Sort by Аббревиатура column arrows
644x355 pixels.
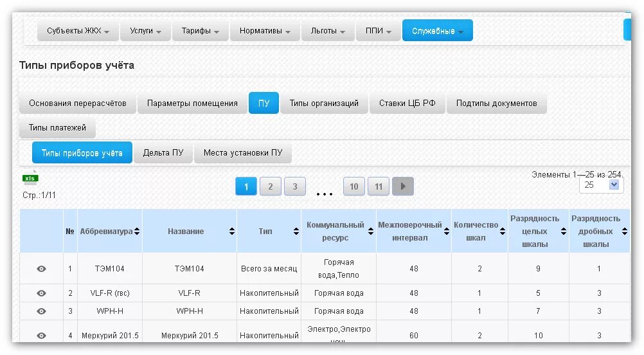point(137,232)
